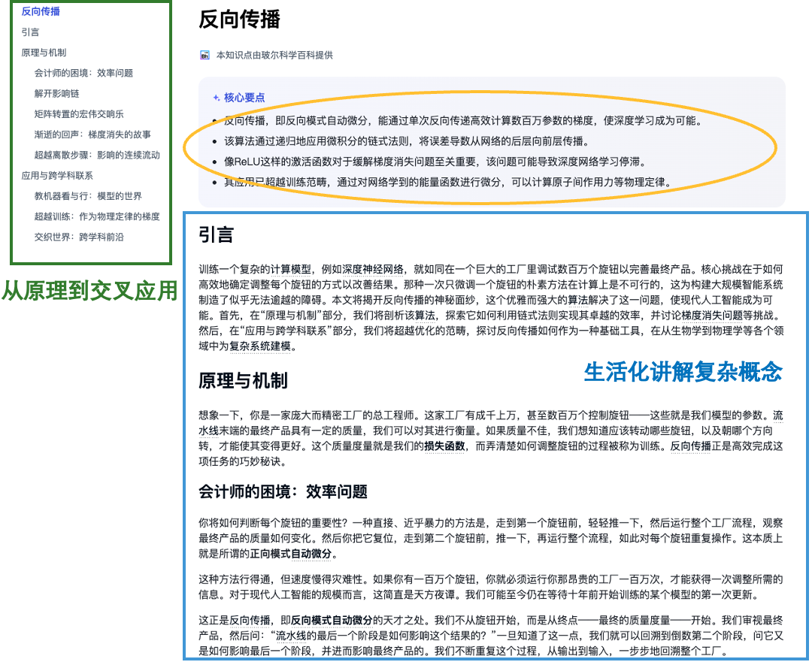The image size is (812, 665).
Task: Open 应用与跨学科联系 section heading
Action: click(56, 174)
